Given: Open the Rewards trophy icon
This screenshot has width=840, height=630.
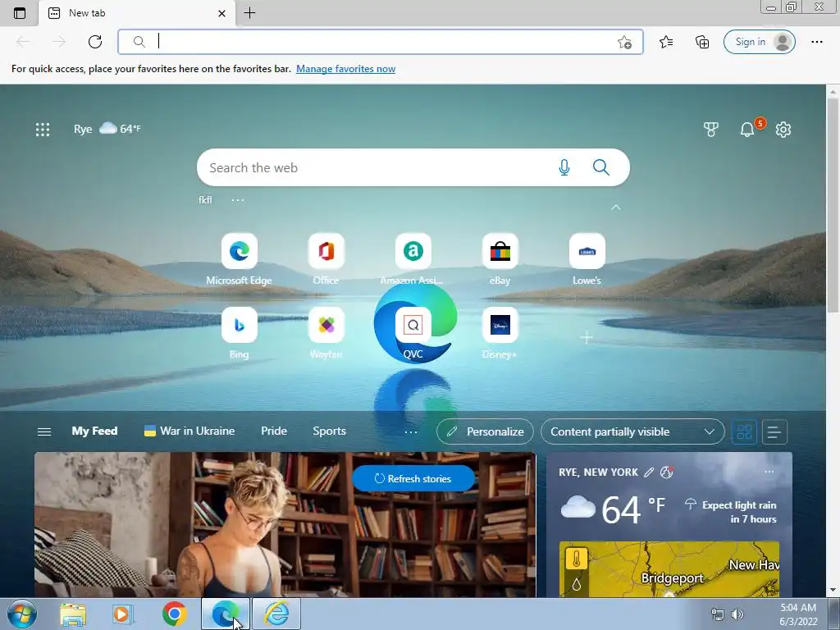Looking at the screenshot, I should pyautogui.click(x=711, y=129).
